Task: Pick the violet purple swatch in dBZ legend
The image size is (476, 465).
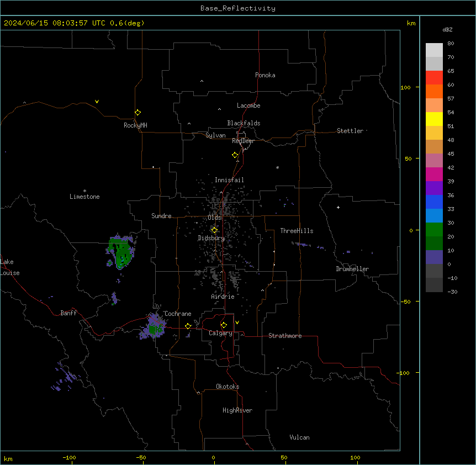Action: click(x=434, y=188)
